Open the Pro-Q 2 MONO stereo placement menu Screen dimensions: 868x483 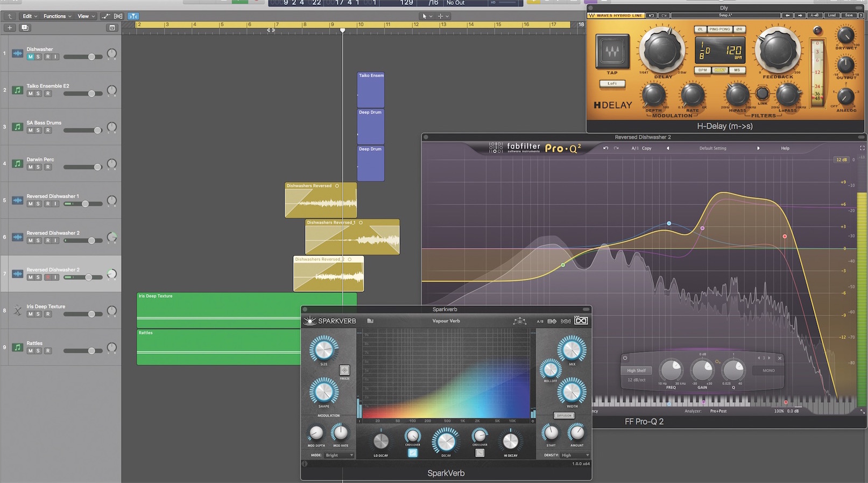pyautogui.click(x=768, y=370)
